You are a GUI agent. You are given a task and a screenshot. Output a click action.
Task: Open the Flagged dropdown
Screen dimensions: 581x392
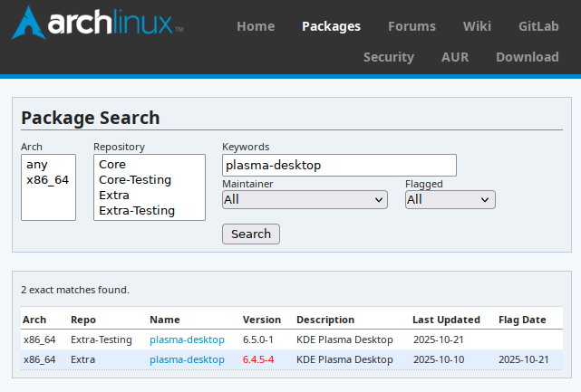click(x=450, y=199)
